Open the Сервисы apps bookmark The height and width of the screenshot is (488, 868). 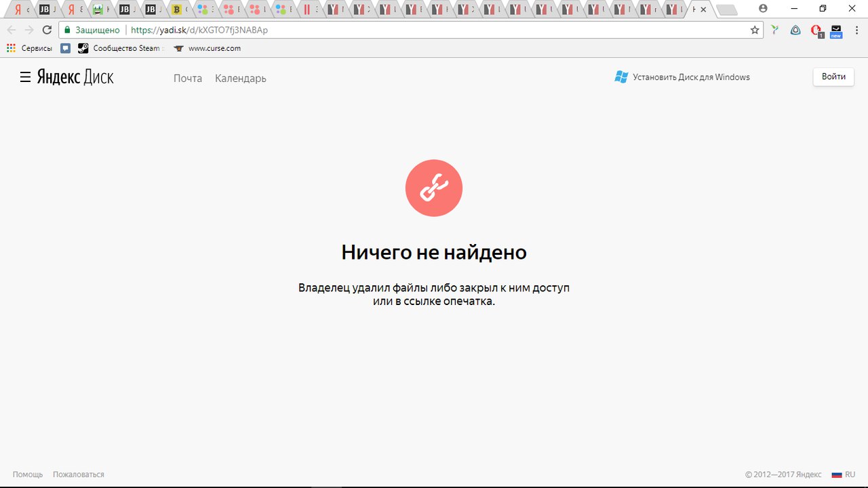(x=29, y=48)
